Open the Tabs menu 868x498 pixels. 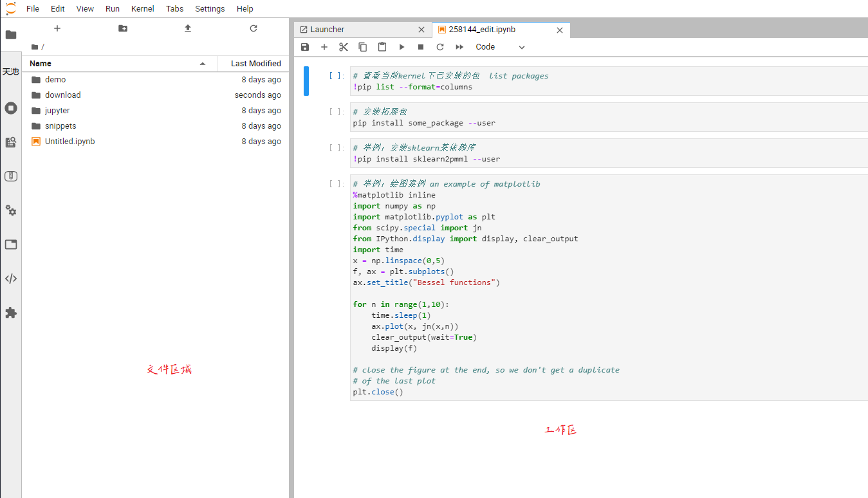click(174, 9)
